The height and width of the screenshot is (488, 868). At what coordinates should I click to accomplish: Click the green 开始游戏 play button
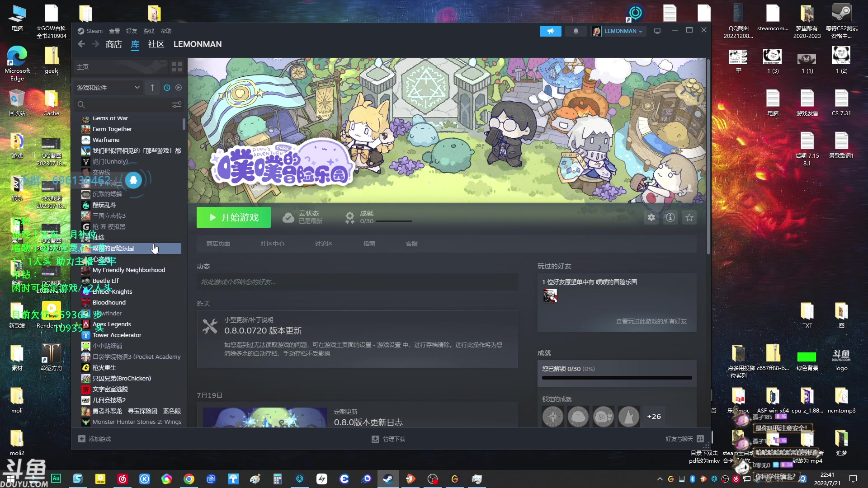pos(233,217)
